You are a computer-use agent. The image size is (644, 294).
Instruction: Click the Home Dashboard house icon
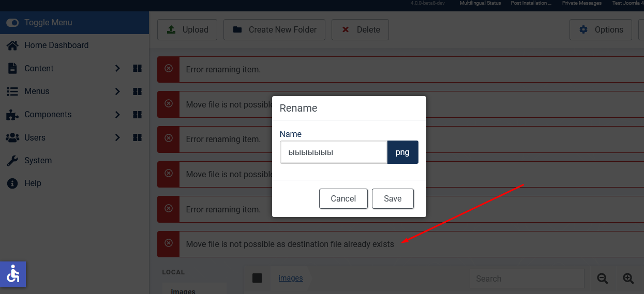pos(12,45)
